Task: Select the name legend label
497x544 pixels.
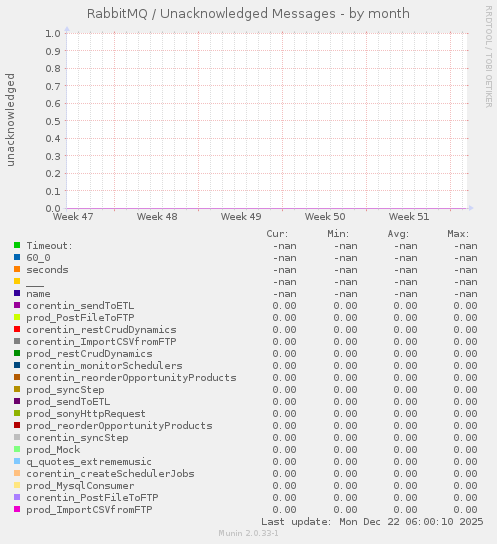Action: point(38,294)
